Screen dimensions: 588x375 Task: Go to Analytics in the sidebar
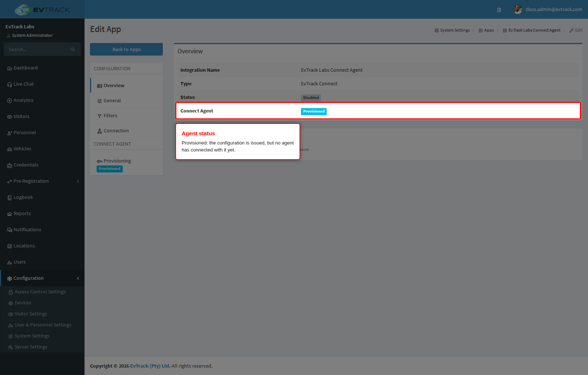[x=42, y=100]
